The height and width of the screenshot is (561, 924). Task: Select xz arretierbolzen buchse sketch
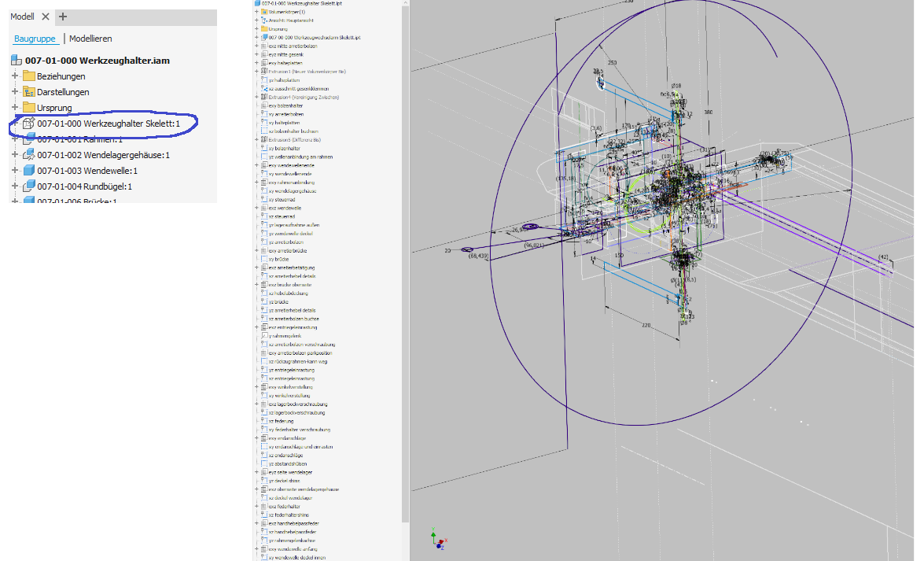pos(293,319)
